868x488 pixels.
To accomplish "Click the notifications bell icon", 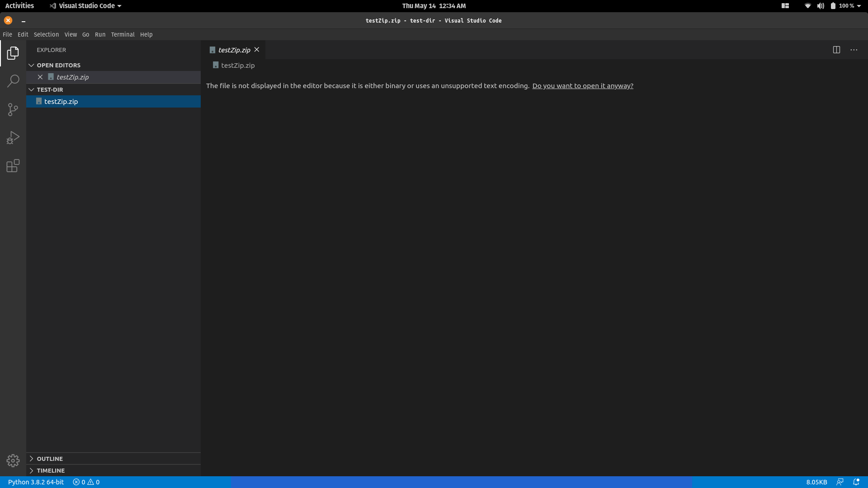I will [x=857, y=482].
